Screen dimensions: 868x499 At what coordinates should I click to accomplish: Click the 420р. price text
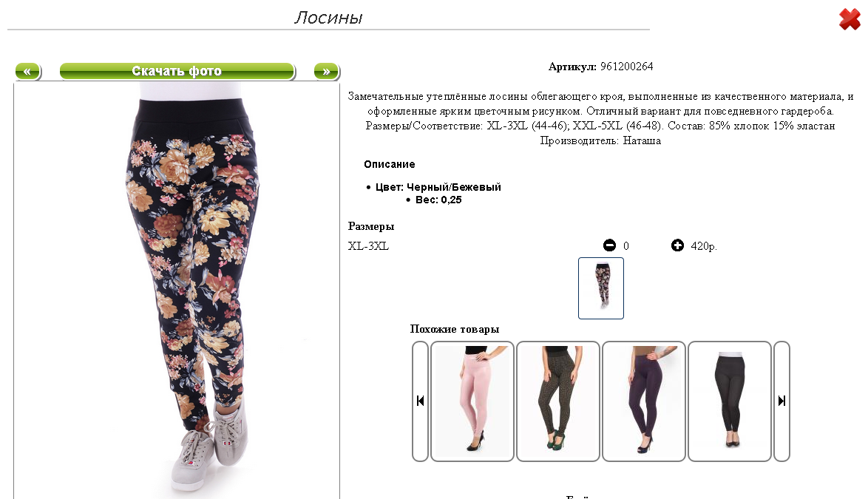(704, 246)
